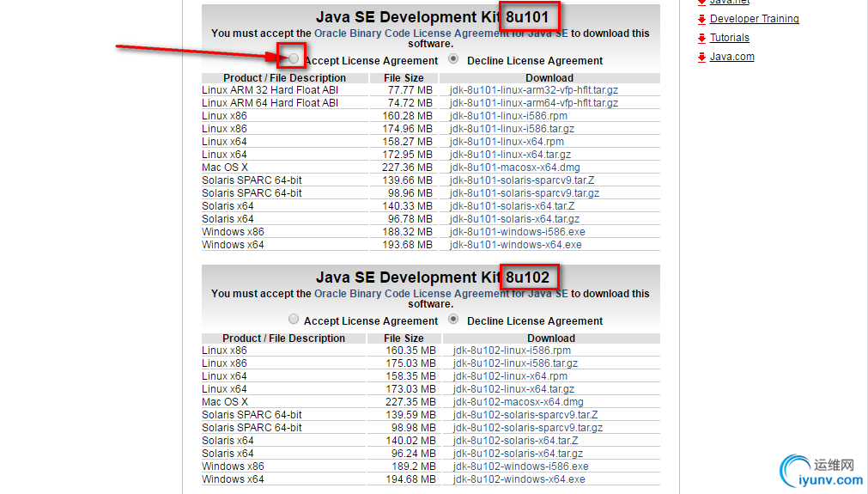
Task: Download jdk-8u102-solaris-x64.tar.Z
Action: [x=515, y=440]
